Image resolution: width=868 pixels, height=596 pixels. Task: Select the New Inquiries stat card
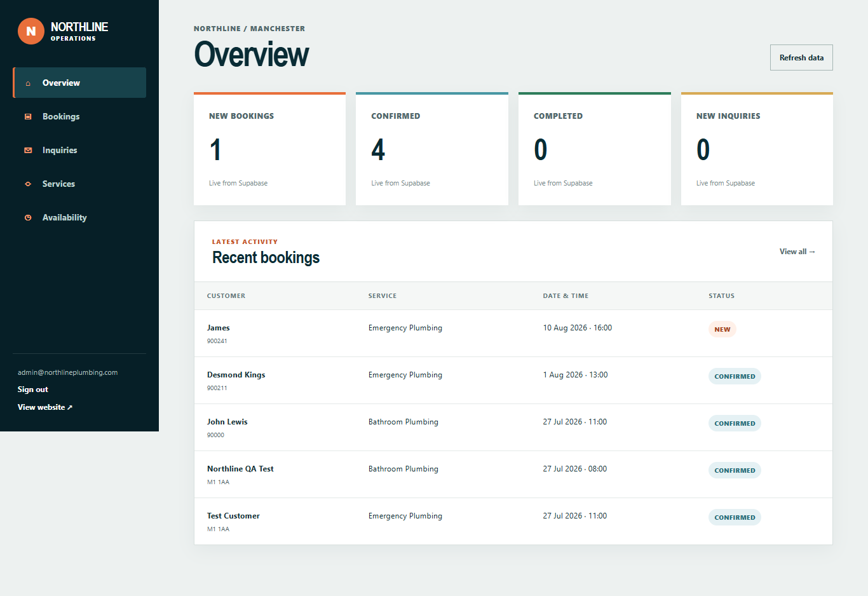point(757,149)
